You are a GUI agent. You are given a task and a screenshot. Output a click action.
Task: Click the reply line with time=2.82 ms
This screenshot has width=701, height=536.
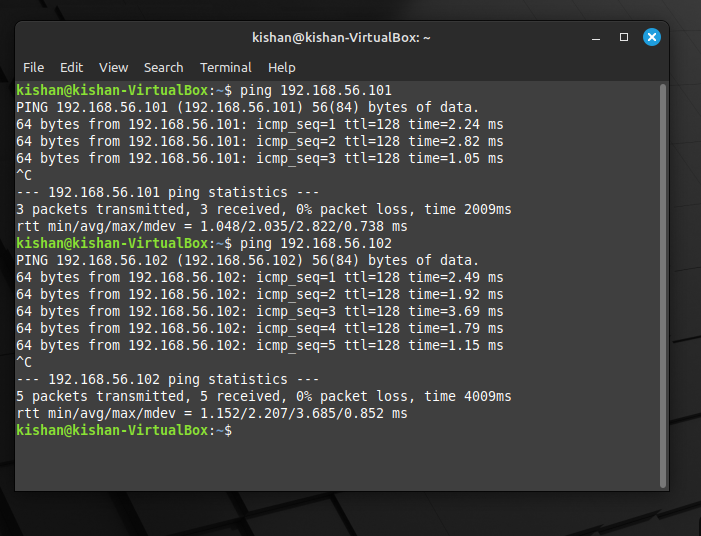coord(260,141)
